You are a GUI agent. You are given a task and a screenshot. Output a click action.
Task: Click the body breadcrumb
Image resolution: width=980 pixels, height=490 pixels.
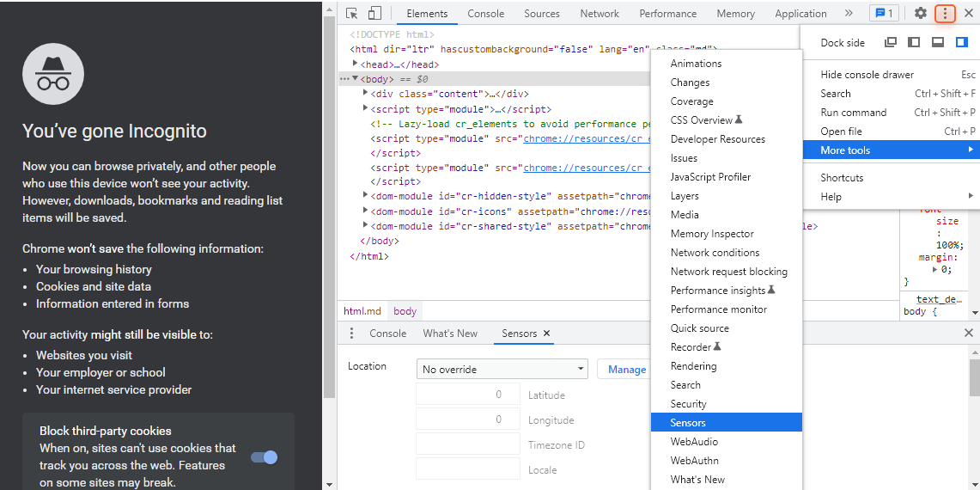(405, 311)
